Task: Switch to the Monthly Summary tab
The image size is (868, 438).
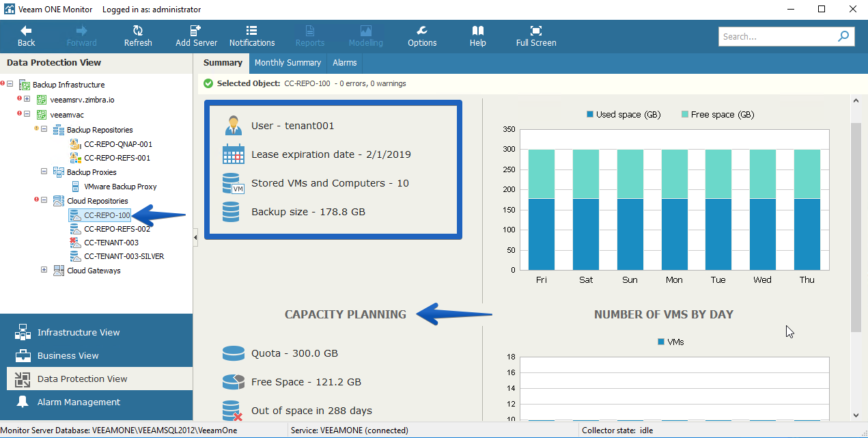Action: (x=288, y=62)
